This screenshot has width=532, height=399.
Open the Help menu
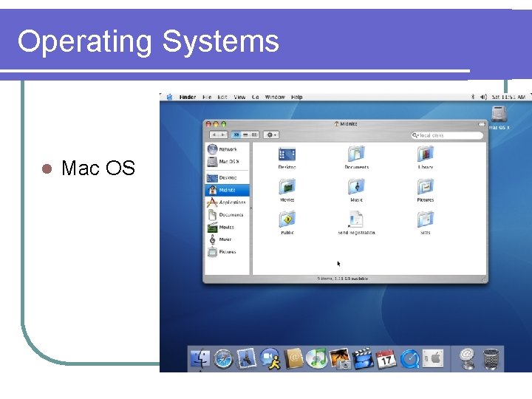coord(297,97)
